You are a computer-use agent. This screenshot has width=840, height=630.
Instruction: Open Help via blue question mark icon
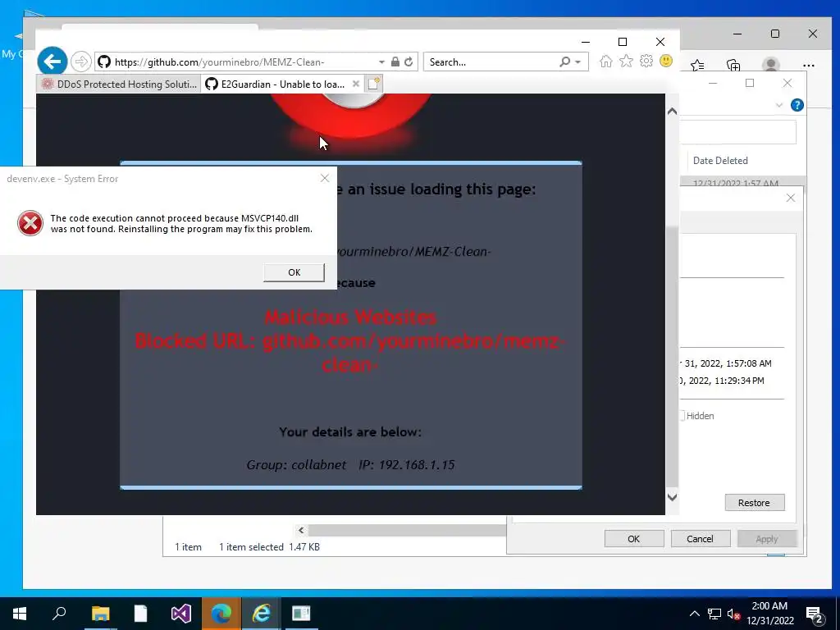(797, 105)
